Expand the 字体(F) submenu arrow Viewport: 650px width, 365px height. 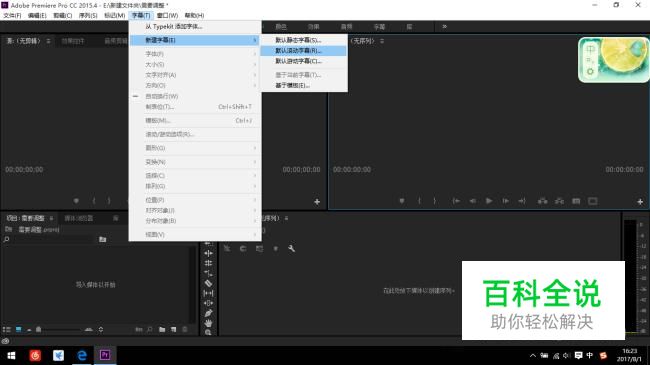tap(255, 54)
